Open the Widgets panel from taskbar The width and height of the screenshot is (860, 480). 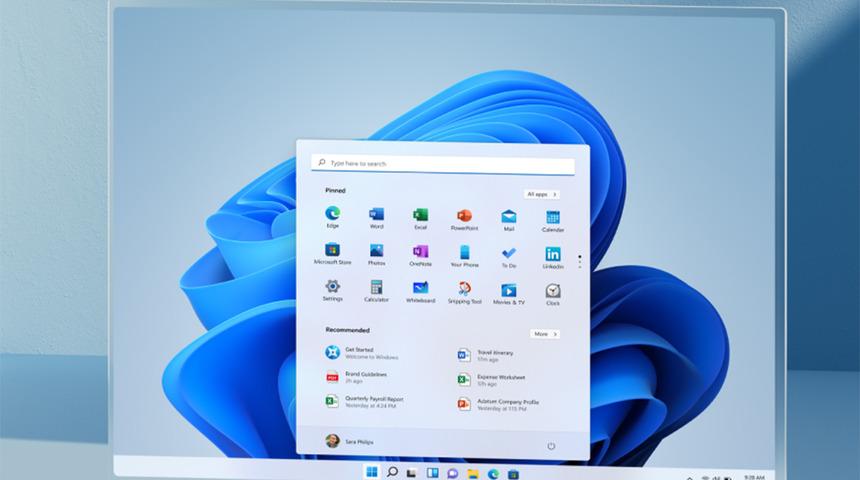pos(432,472)
